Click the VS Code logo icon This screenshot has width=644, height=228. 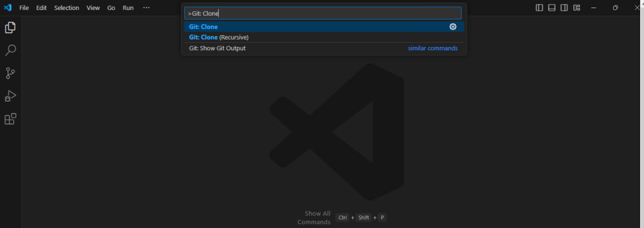8,8
